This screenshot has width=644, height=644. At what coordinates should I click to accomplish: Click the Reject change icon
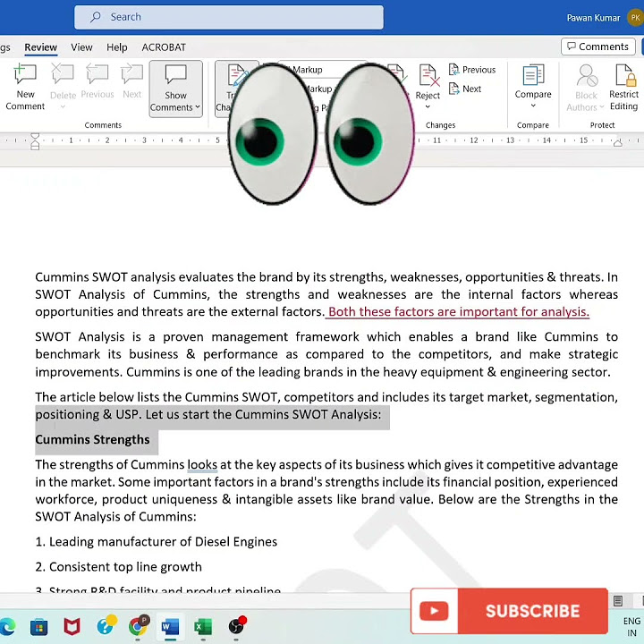pyautogui.click(x=428, y=76)
